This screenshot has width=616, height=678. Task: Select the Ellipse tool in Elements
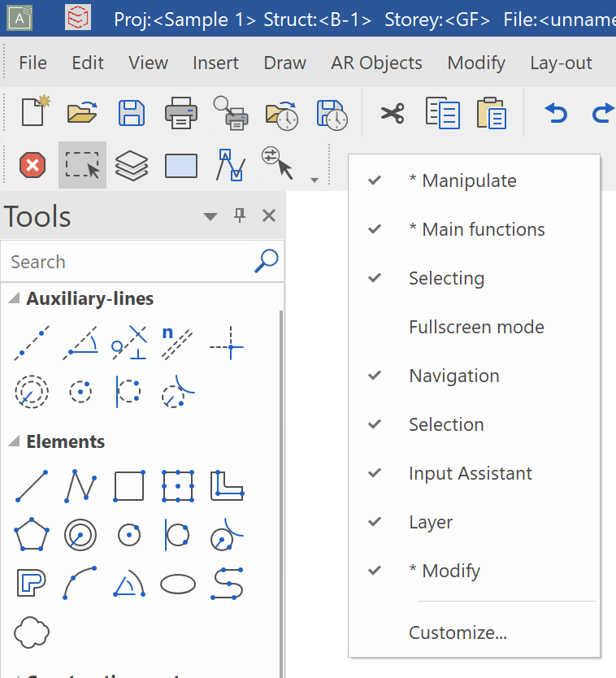coord(177,584)
